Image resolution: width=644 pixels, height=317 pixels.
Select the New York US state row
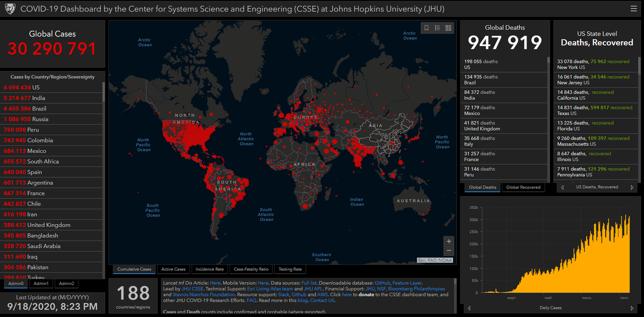(596, 64)
